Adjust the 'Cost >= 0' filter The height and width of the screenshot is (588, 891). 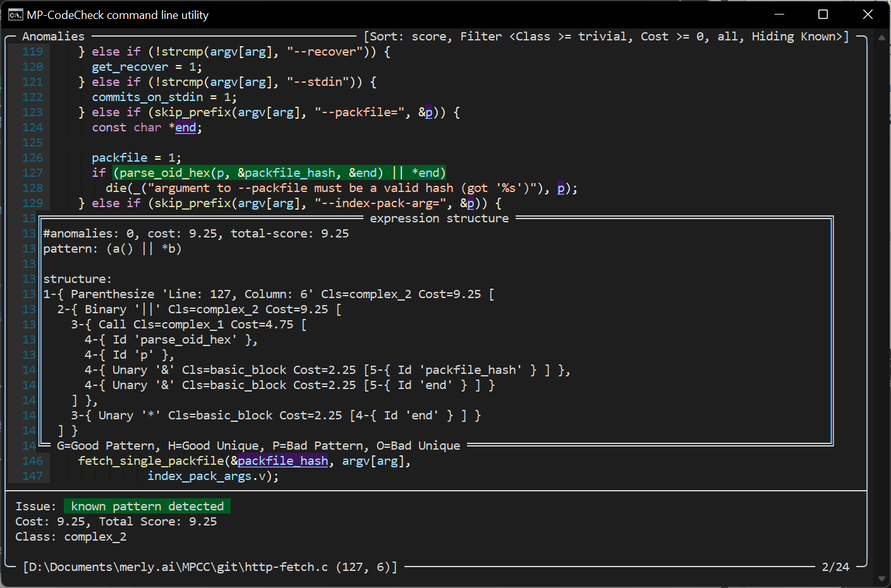[x=672, y=36]
